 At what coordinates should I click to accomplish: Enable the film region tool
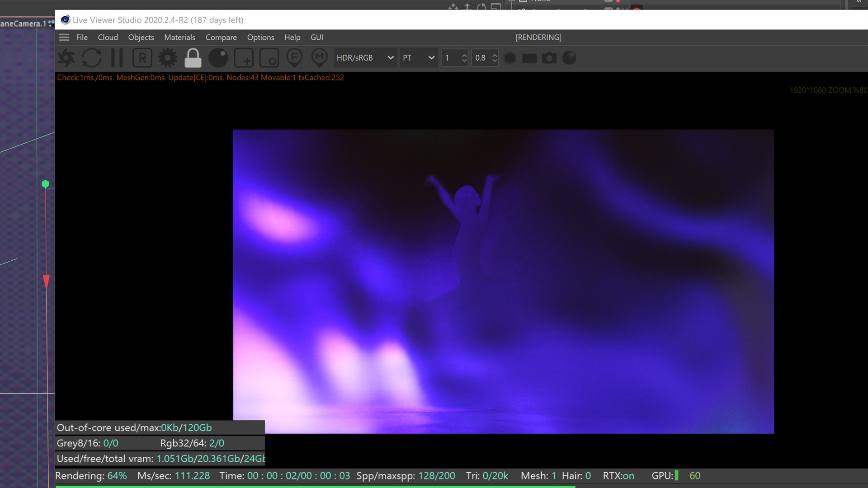[269, 58]
